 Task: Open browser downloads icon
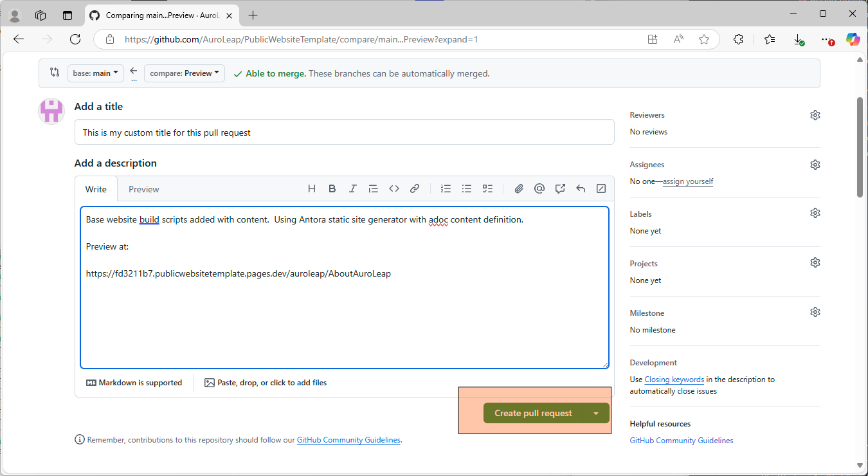coord(799,39)
